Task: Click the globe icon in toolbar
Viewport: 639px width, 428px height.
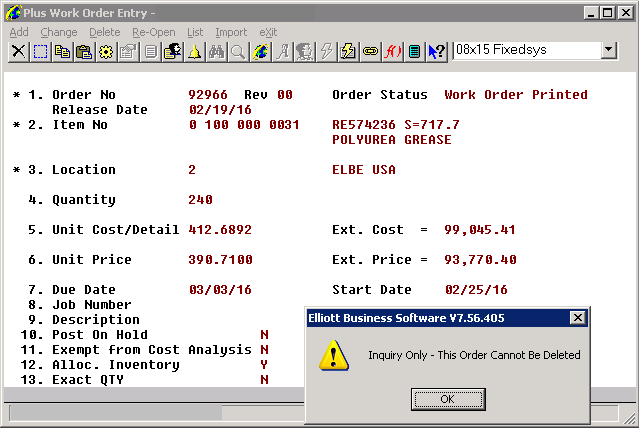Action: click(x=260, y=52)
